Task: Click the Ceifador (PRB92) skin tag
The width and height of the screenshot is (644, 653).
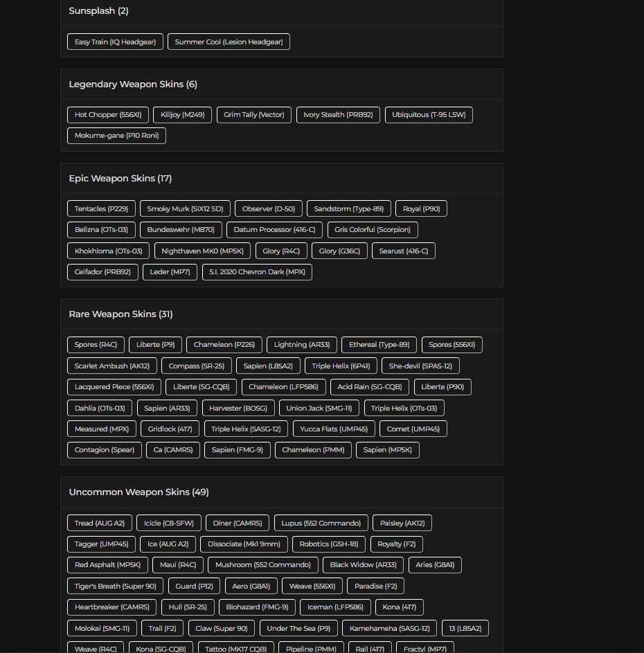Action: point(102,272)
